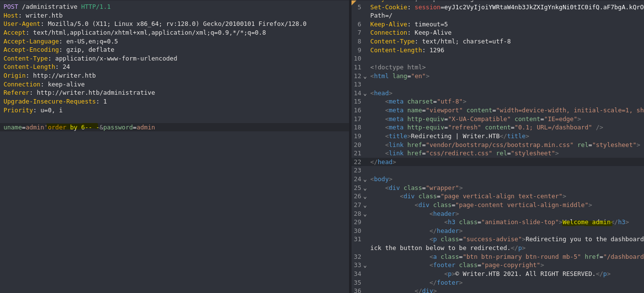Collapse the wrapper div fold on line 25
This screenshot has height=293, width=644.
click(x=365, y=188)
